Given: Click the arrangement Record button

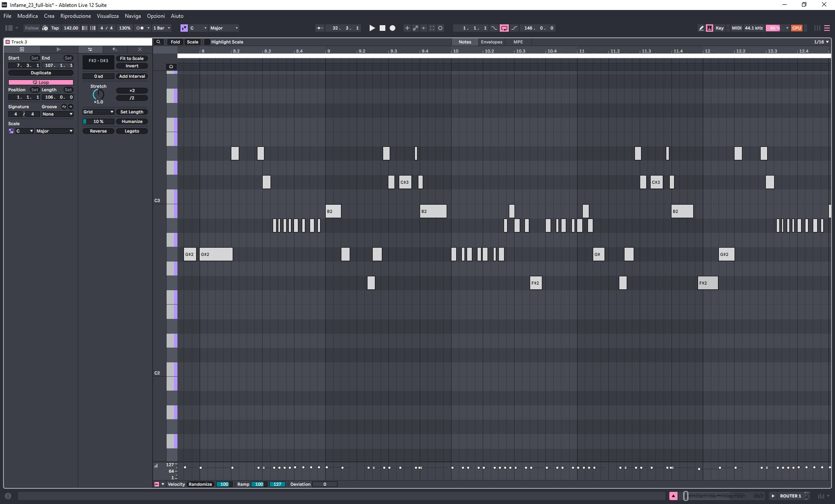Looking at the screenshot, I should pyautogui.click(x=392, y=28).
